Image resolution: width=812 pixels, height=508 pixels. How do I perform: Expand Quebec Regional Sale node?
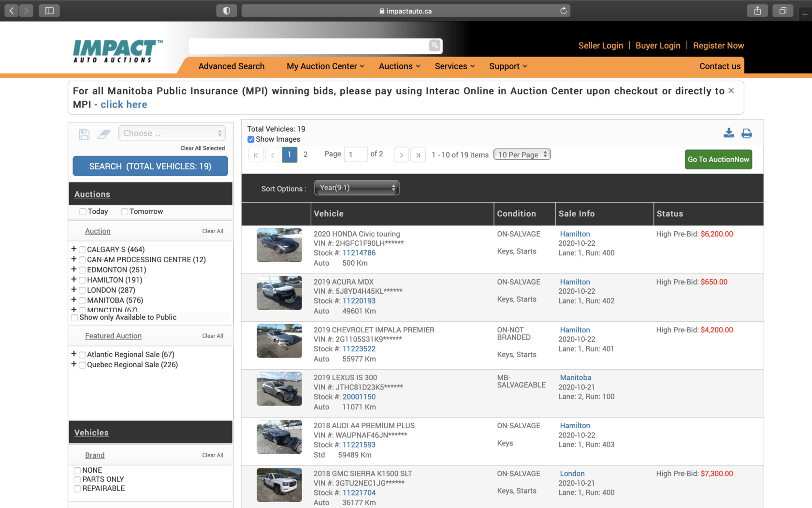(x=73, y=364)
